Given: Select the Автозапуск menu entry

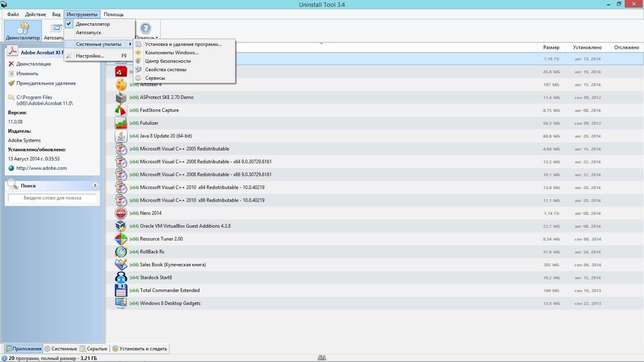Looking at the screenshot, I should (x=99, y=33).
